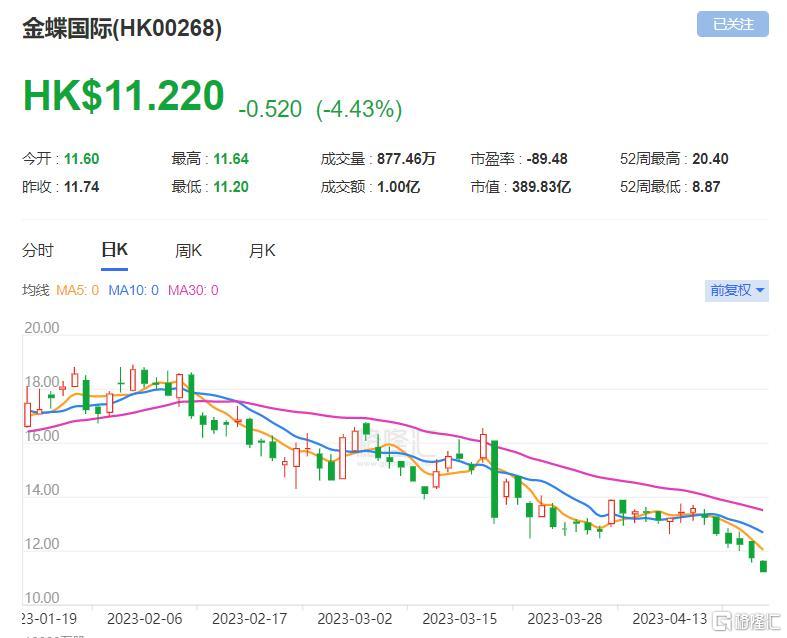Expand the 前复权 adjustment dropdown
The width and height of the screenshot is (787, 638).
tap(736, 290)
